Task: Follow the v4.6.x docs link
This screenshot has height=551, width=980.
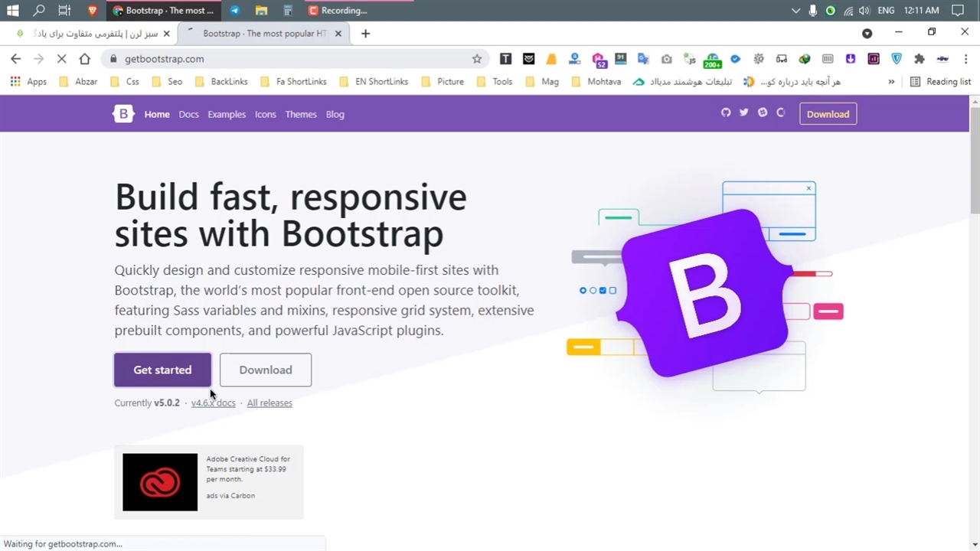Action: tap(213, 403)
